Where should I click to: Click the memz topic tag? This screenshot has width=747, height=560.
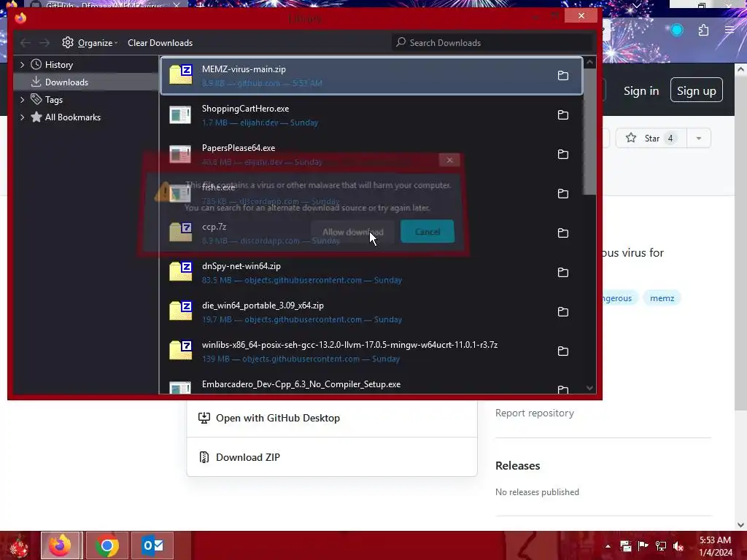(662, 298)
